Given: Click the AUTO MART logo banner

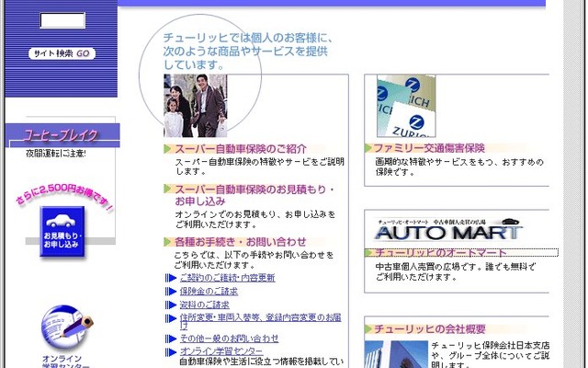Looking at the screenshot, I should 448,229.
